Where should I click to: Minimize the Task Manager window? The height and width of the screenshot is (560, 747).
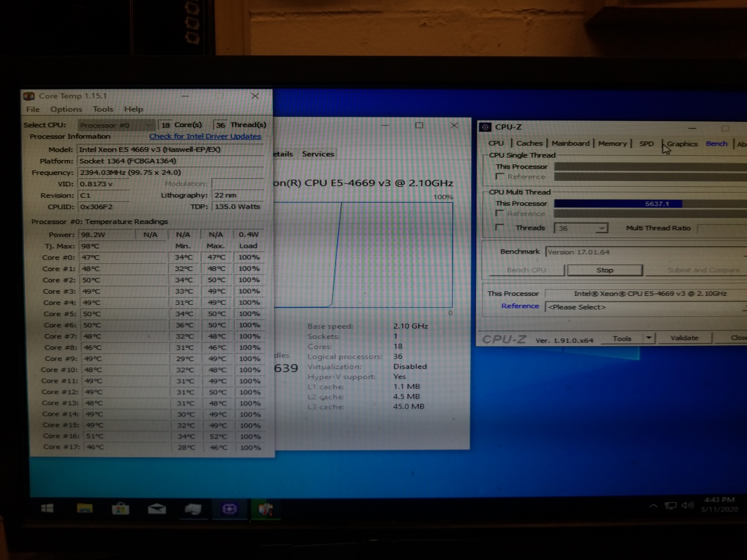click(385, 125)
